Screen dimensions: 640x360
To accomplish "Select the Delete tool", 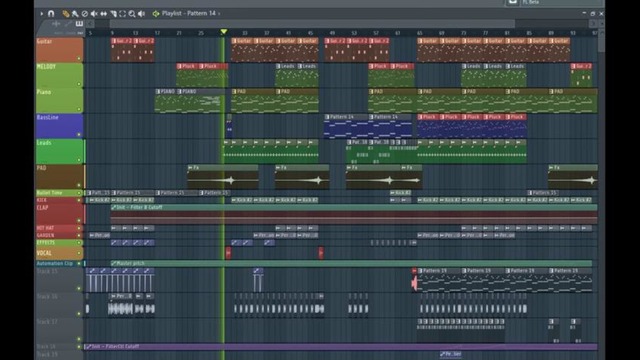I will pos(84,14).
